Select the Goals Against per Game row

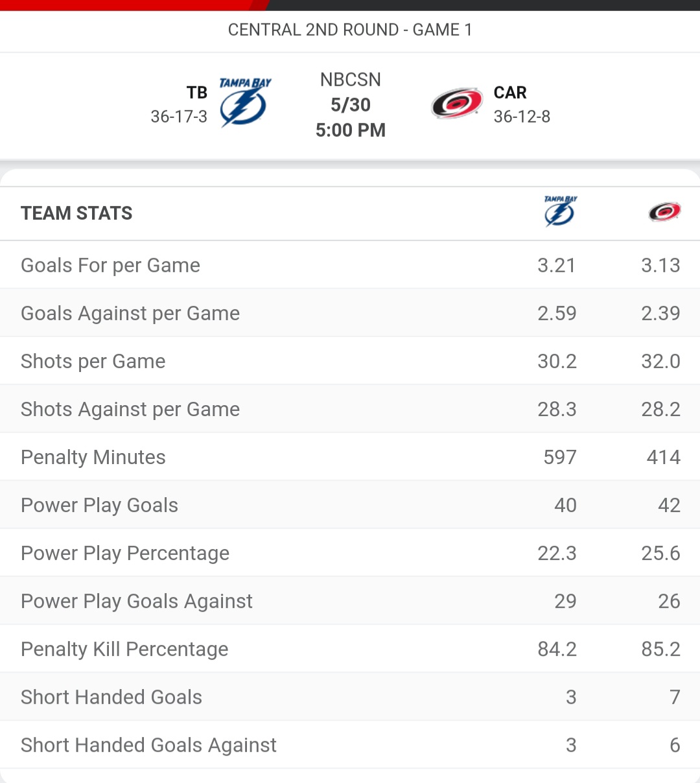point(350,313)
